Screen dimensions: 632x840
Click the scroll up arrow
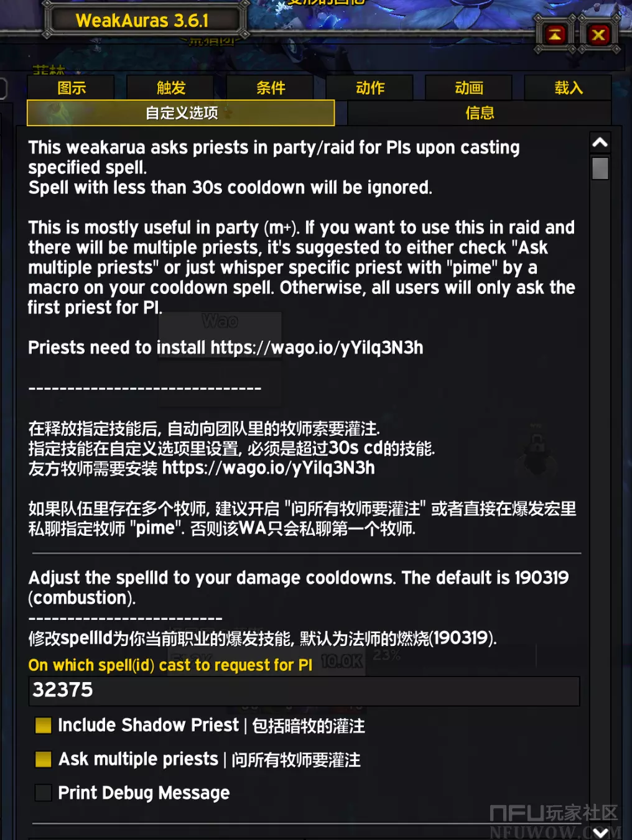point(600,142)
